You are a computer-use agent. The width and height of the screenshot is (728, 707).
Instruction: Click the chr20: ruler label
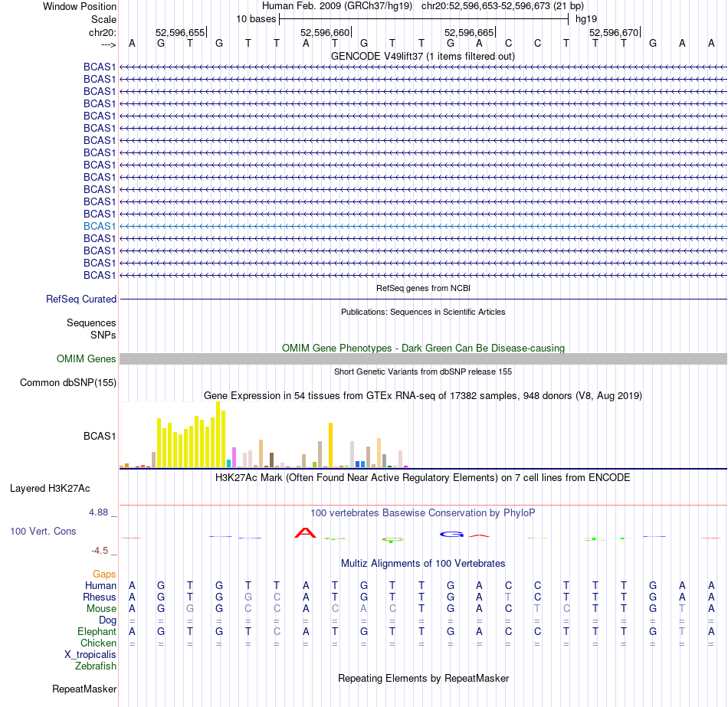click(102, 32)
